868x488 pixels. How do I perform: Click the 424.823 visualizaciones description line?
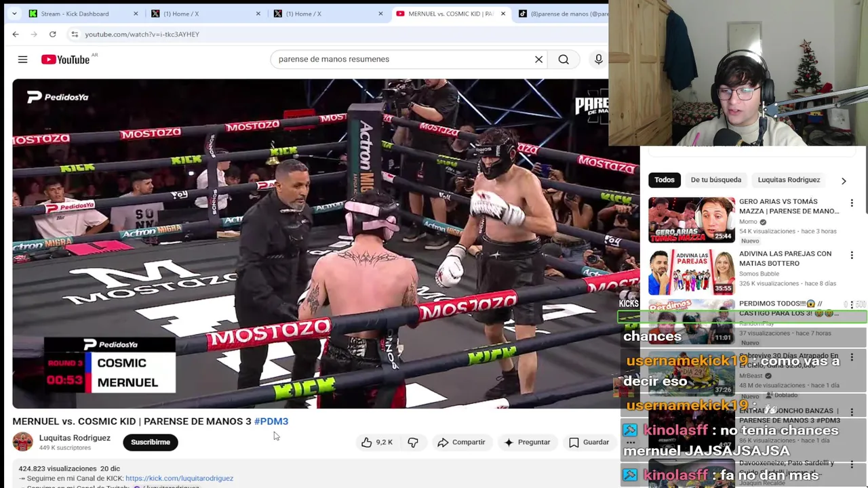[x=69, y=468]
